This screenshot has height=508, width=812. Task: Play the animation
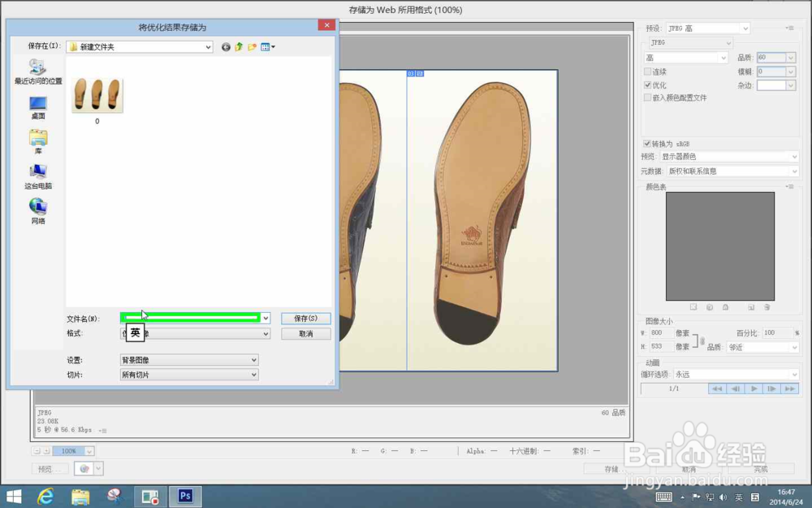tap(754, 389)
